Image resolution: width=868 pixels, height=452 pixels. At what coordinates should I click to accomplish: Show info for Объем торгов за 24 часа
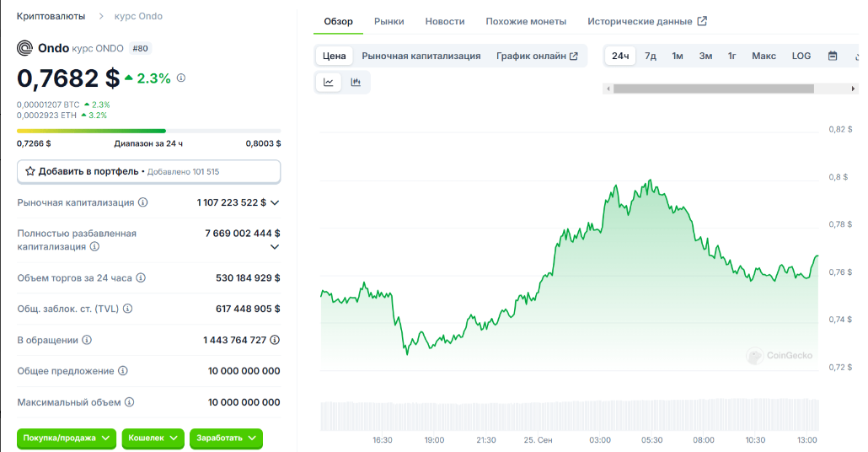point(141,277)
